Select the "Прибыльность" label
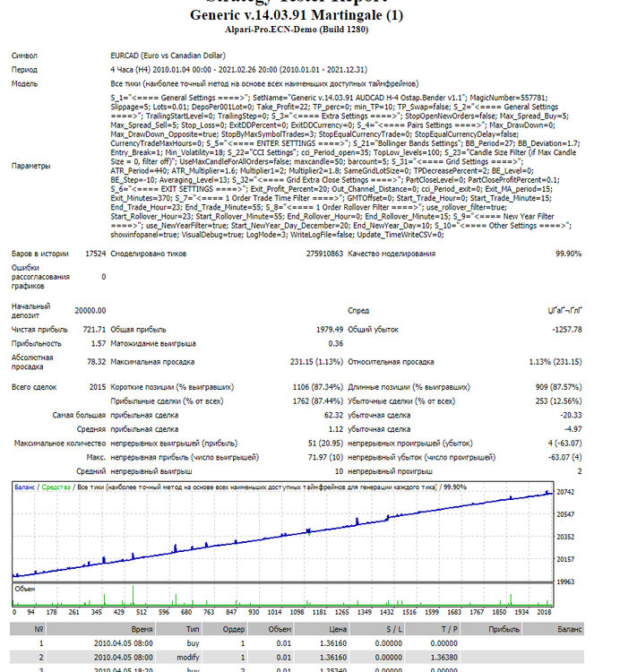The width and height of the screenshot is (620, 672). [x=37, y=344]
